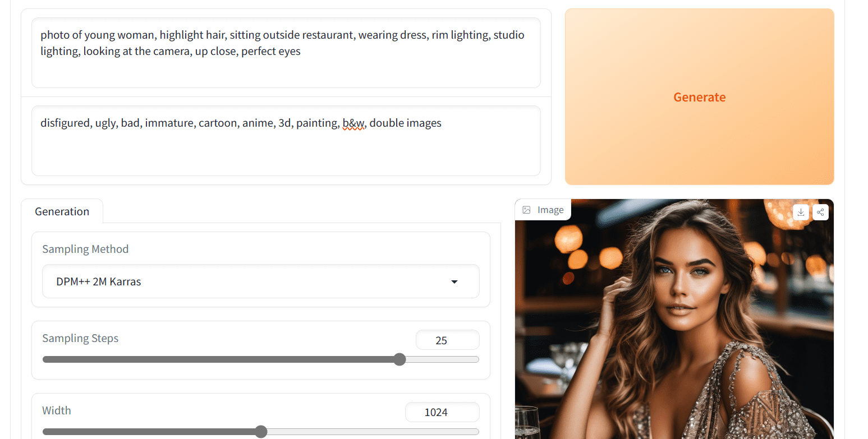Click the orange Generate button
This screenshot has width=868, height=439.
point(699,96)
